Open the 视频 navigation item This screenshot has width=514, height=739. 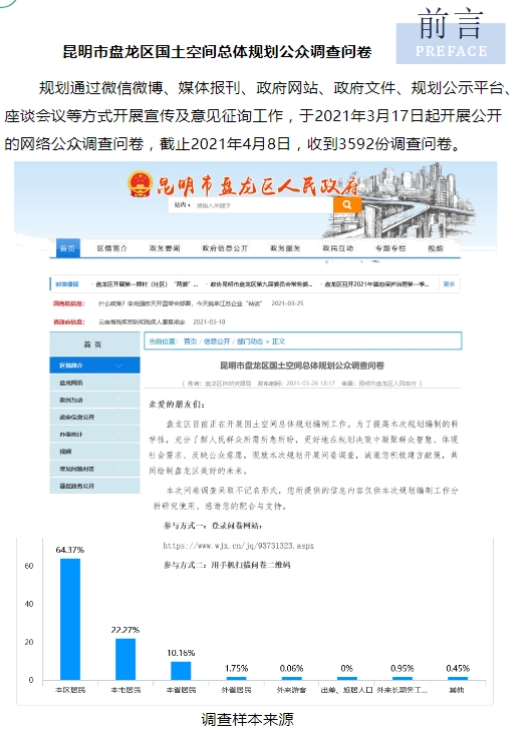point(435,248)
